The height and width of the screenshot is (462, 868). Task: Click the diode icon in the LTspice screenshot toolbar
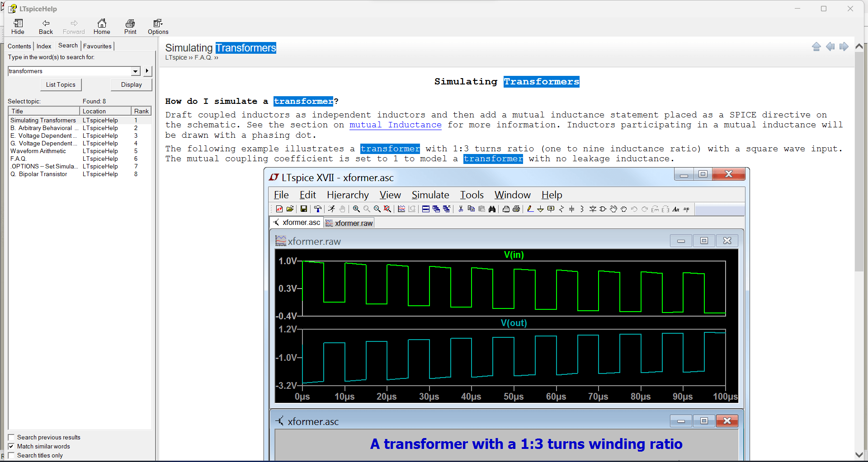[593, 209]
